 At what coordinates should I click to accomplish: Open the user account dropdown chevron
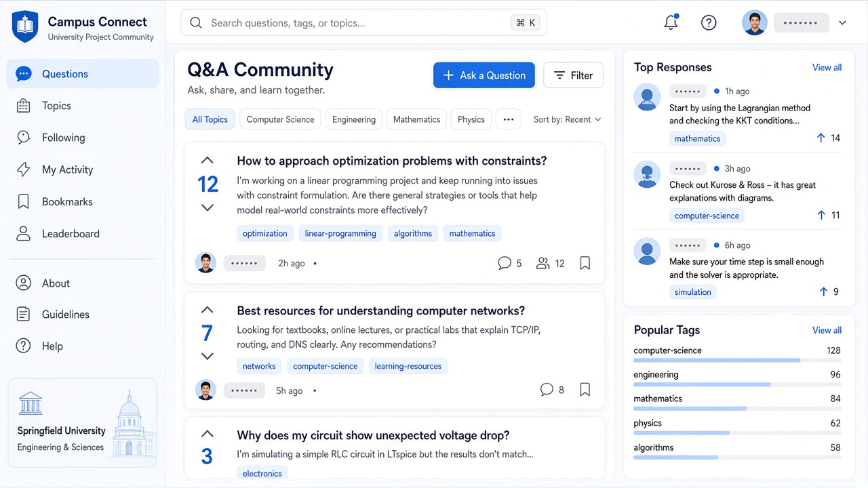coord(842,22)
